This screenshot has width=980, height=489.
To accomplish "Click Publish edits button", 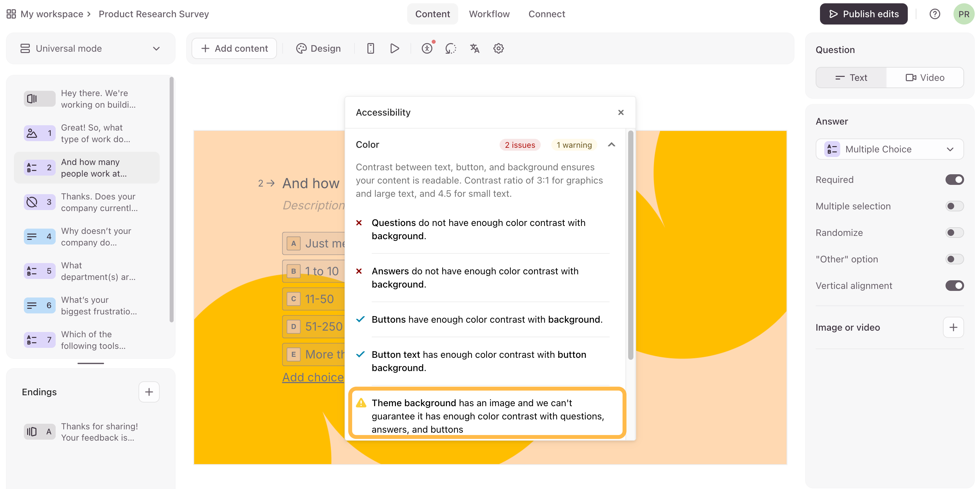I will click(863, 14).
